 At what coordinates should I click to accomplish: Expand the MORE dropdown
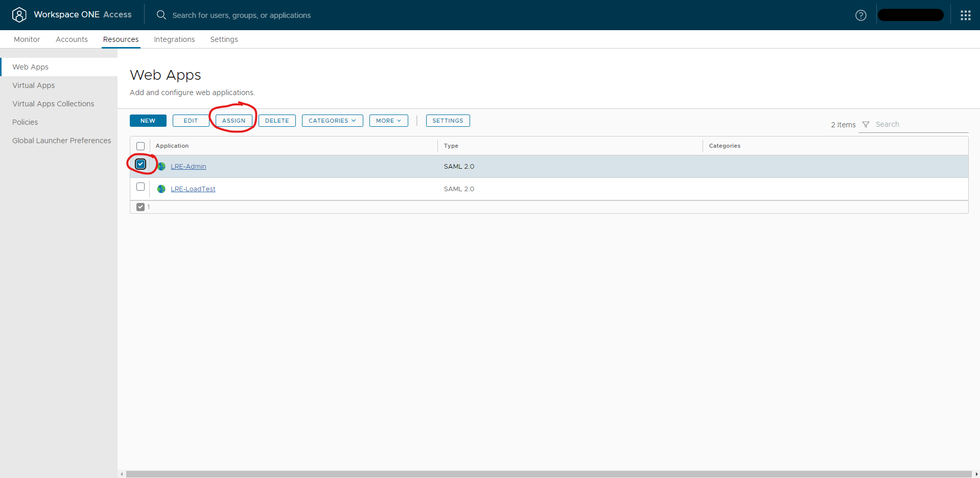[388, 121]
